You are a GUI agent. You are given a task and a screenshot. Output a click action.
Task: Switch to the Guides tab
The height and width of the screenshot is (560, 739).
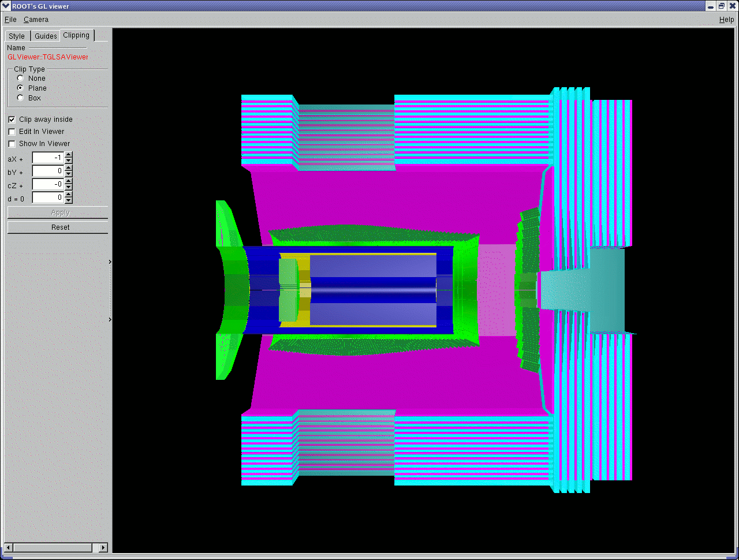(46, 36)
